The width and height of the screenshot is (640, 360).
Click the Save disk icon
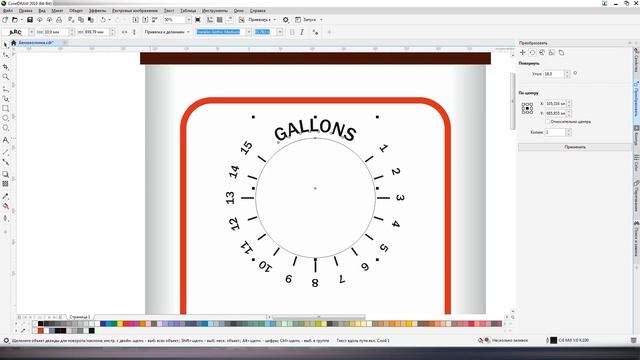[x=30, y=20]
